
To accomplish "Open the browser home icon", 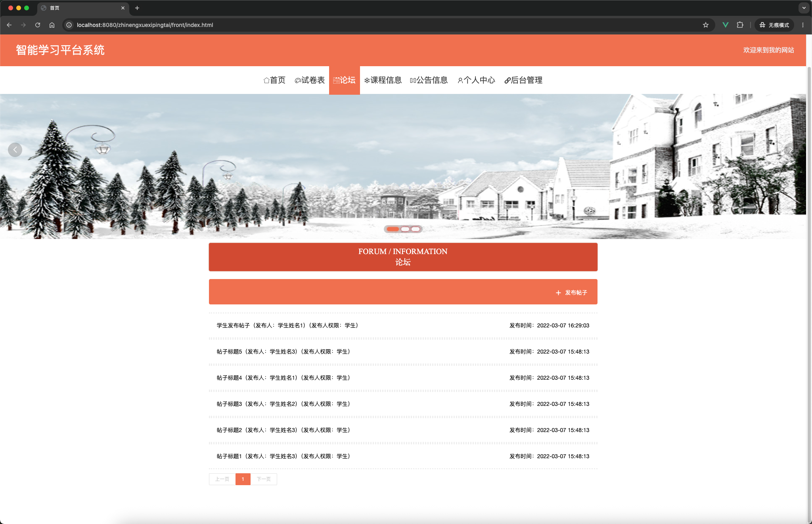I will point(52,25).
